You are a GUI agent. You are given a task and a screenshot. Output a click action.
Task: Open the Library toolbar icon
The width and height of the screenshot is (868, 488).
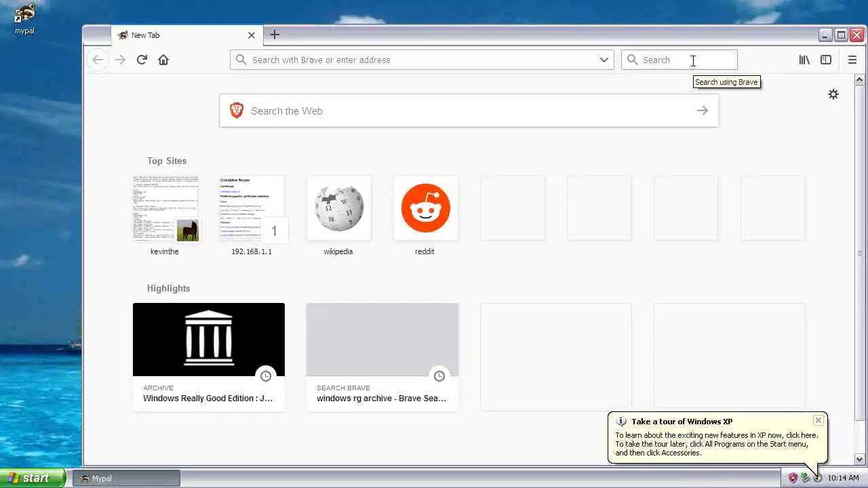(804, 60)
